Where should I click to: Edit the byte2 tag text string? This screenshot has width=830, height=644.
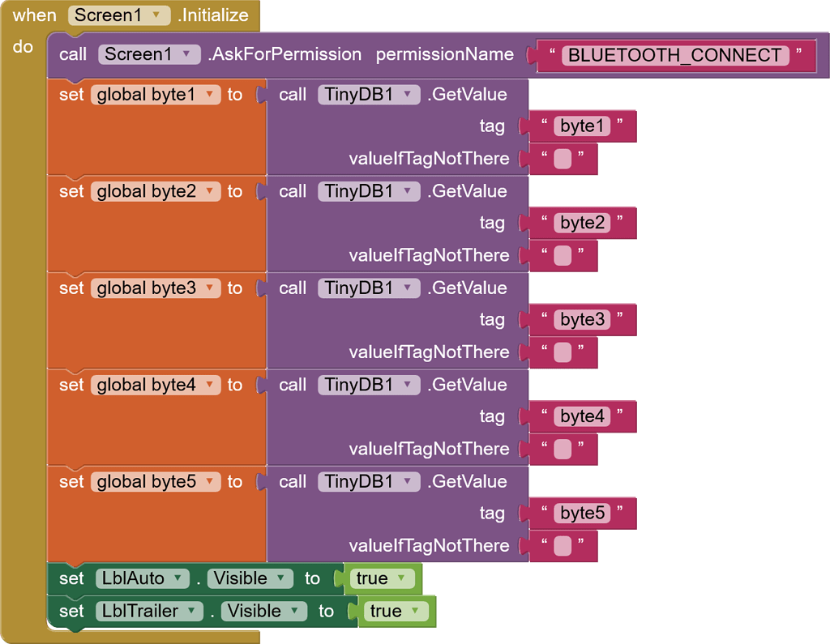coord(582,223)
